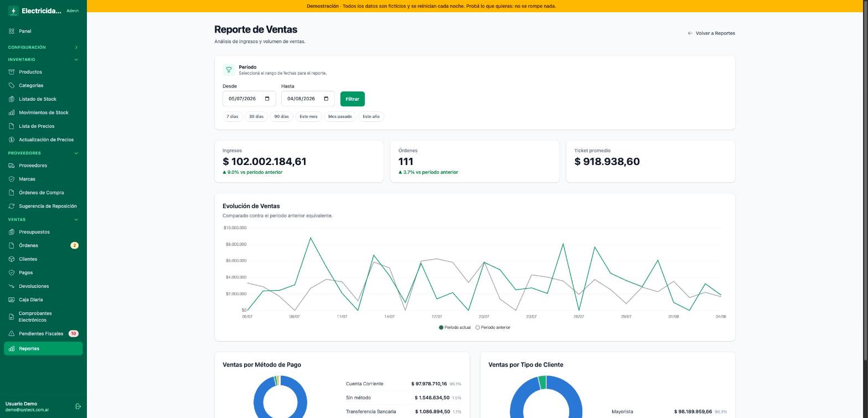The width and height of the screenshot is (868, 418).
Task: Collapse the Proveedores sidebar section
Action: coord(43,153)
